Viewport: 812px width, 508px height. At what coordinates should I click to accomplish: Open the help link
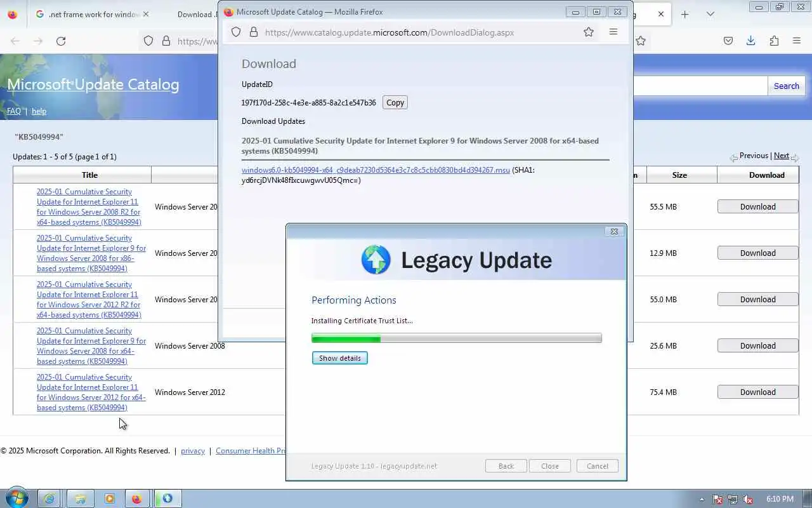tap(39, 111)
